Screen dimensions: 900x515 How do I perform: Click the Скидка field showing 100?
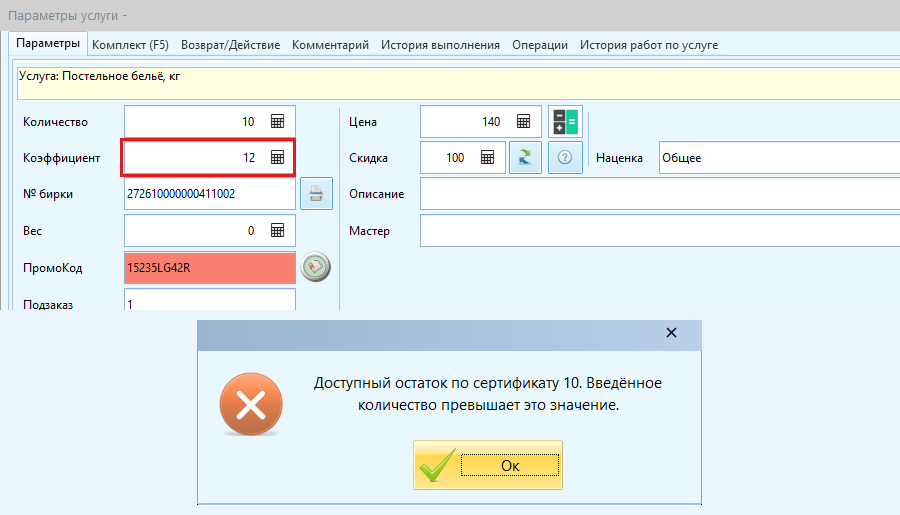463,157
